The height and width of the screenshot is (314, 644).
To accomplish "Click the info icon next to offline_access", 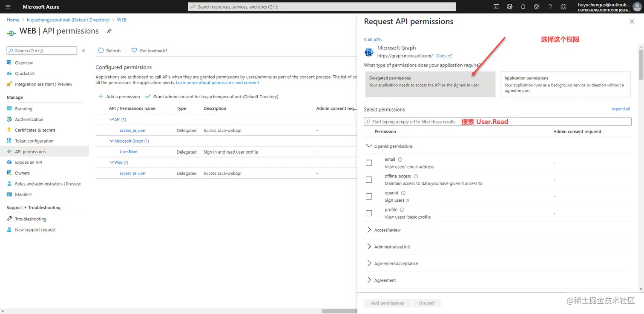I will tap(416, 176).
